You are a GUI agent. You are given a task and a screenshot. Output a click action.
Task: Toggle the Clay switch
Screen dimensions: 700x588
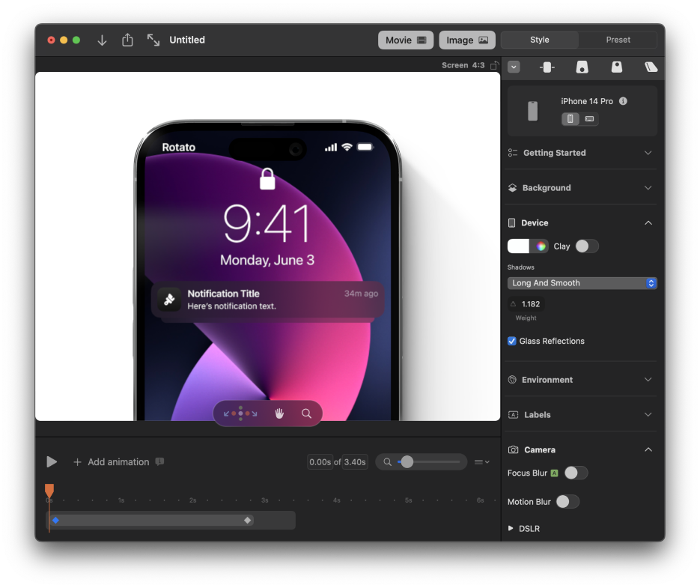[587, 246]
